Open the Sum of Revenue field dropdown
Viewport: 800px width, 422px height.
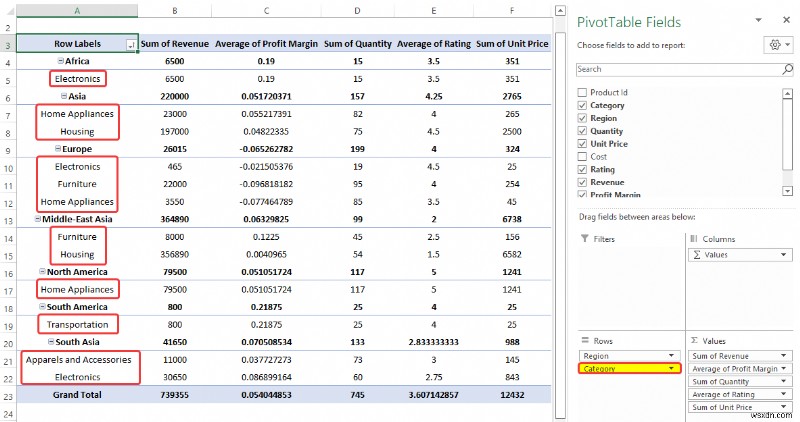click(x=784, y=356)
